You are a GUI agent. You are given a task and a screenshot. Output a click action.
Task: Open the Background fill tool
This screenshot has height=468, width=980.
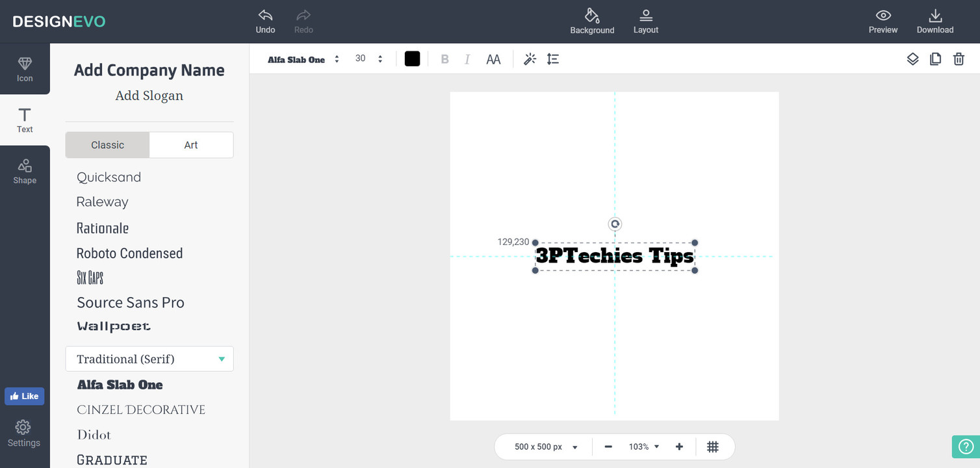click(x=592, y=16)
